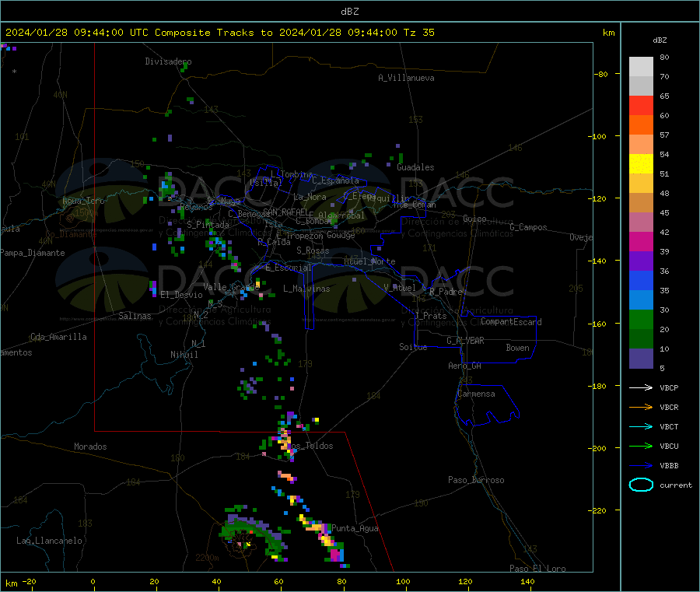
Task: Click the Morados map label
Action: (x=90, y=447)
